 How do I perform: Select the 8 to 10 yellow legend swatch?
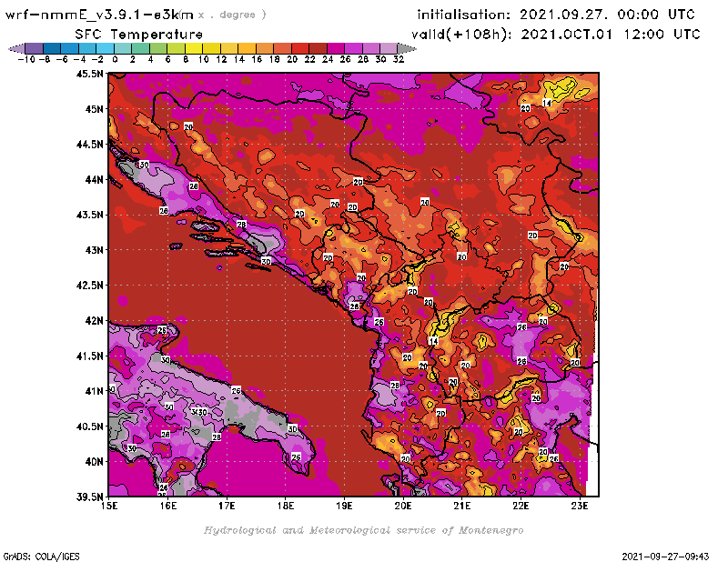[194, 48]
